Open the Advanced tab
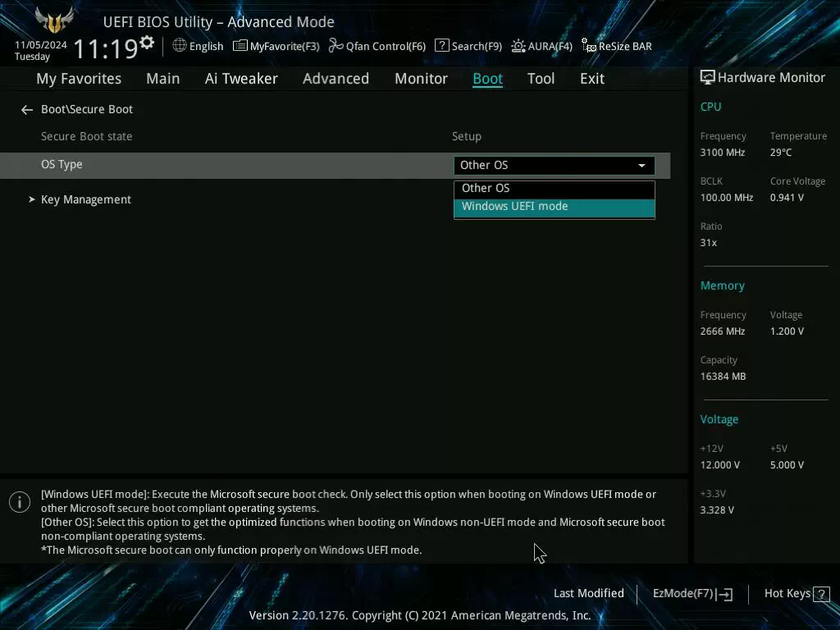840x630 pixels. 336,79
